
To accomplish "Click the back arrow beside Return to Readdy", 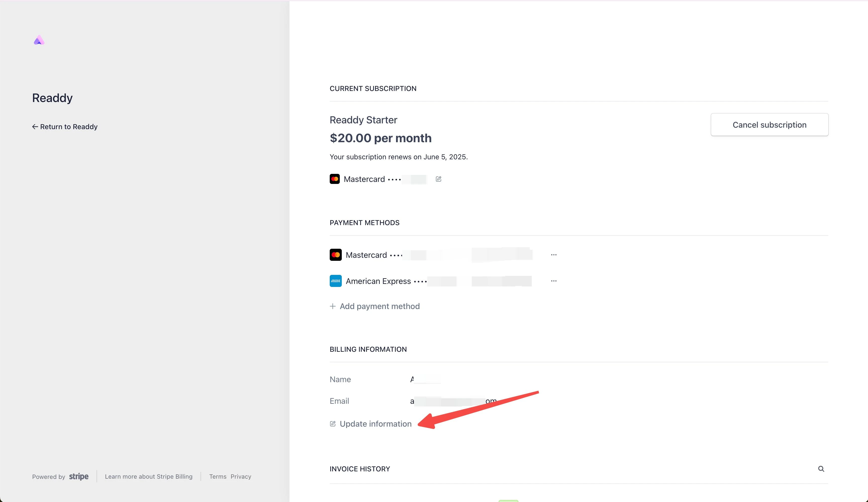I will tap(35, 127).
